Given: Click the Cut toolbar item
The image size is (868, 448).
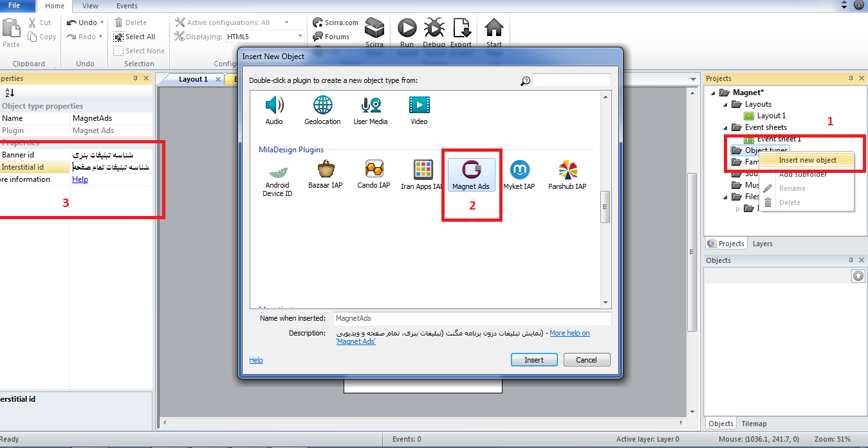Looking at the screenshot, I should pos(39,22).
